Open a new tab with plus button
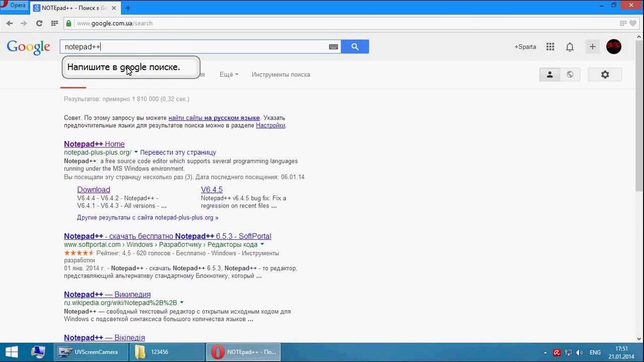Image resolution: width=644 pixels, height=362 pixels. [x=128, y=8]
